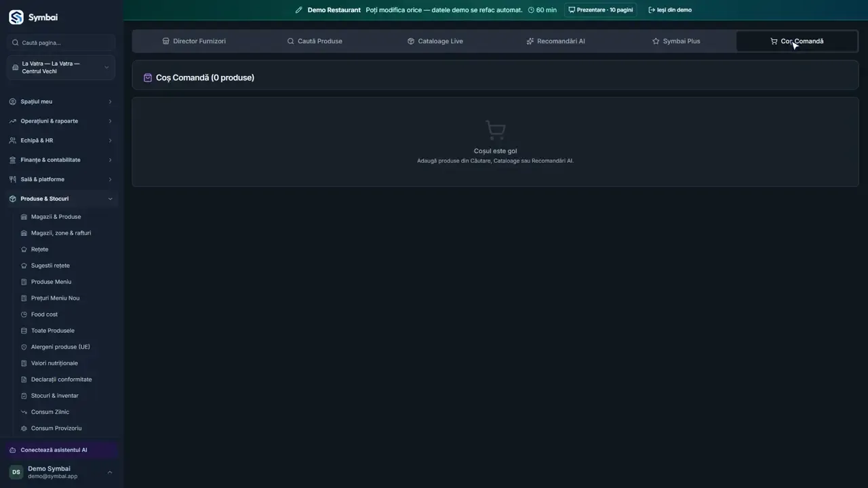Exit demo via Ieși din demo
The height and width of the screenshot is (488, 868).
pos(670,10)
